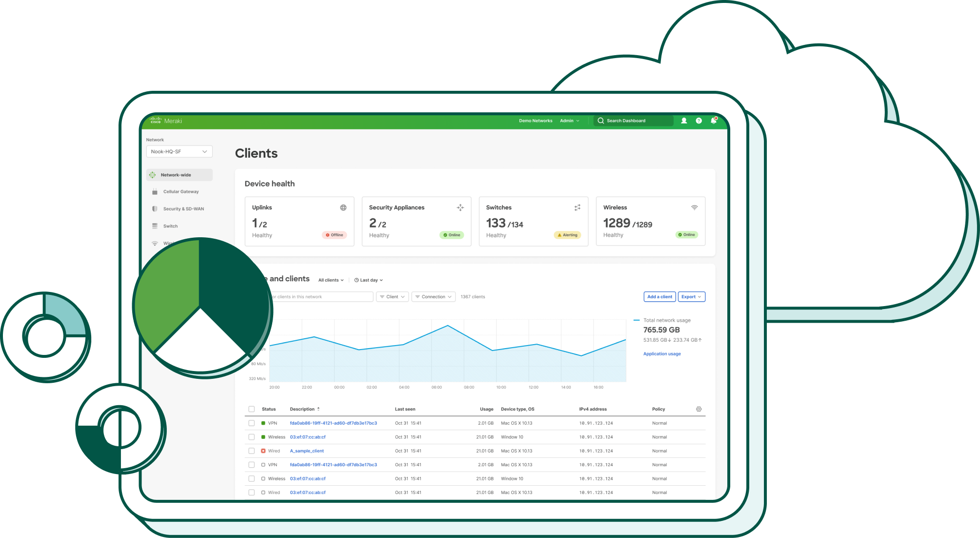Open notifications via the bell icon
The width and height of the screenshot is (980, 538).
click(713, 121)
